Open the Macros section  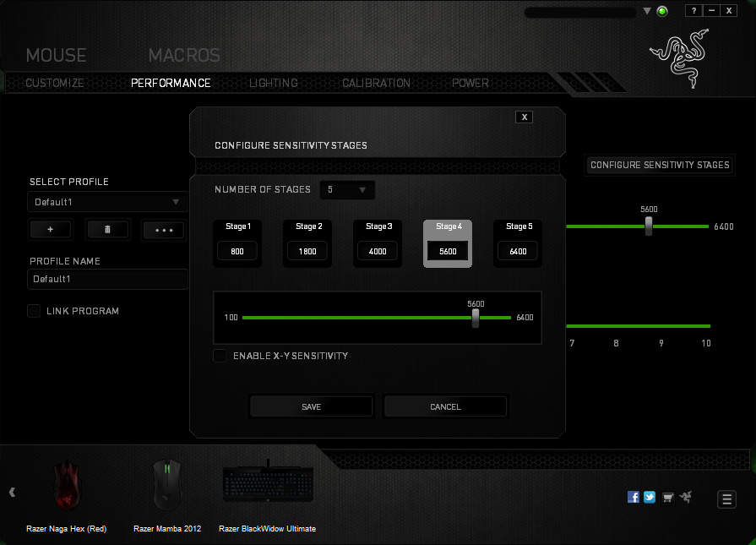pyautogui.click(x=184, y=56)
